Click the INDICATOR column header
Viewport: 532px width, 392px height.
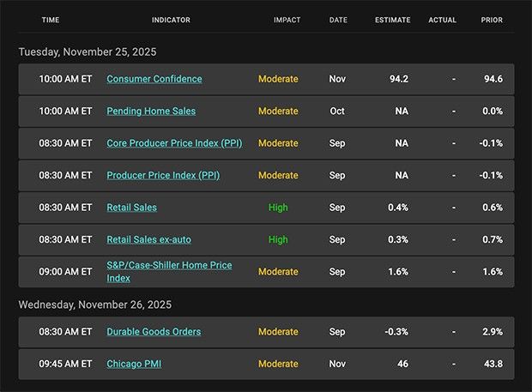click(x=171, y=20)
